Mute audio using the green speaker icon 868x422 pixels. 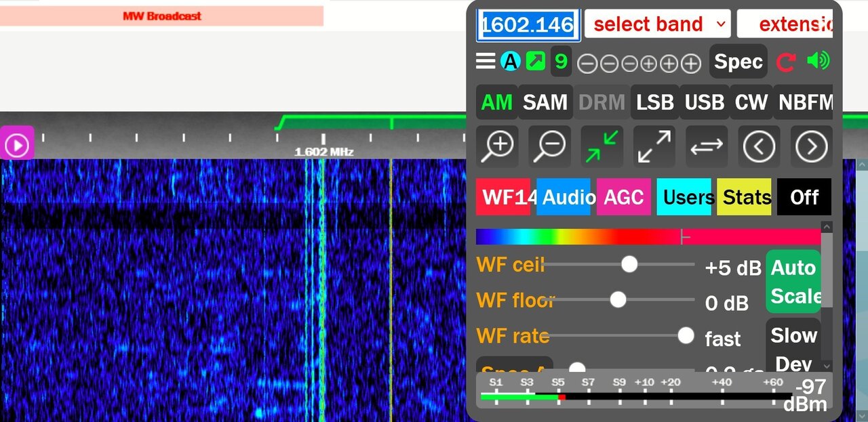(x=818, y=60)
